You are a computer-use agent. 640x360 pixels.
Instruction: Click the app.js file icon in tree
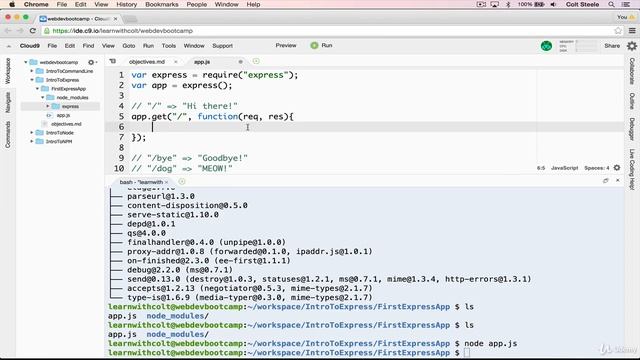(49, 116)
